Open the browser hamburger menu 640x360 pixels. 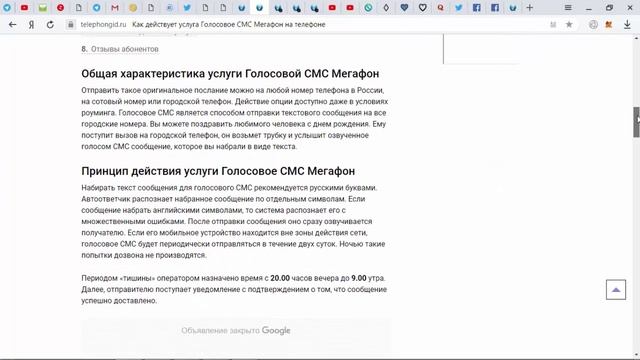[568, 7]
